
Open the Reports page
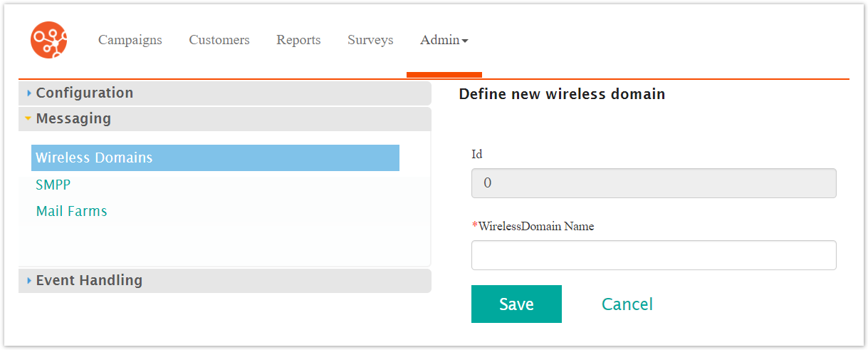298,40
